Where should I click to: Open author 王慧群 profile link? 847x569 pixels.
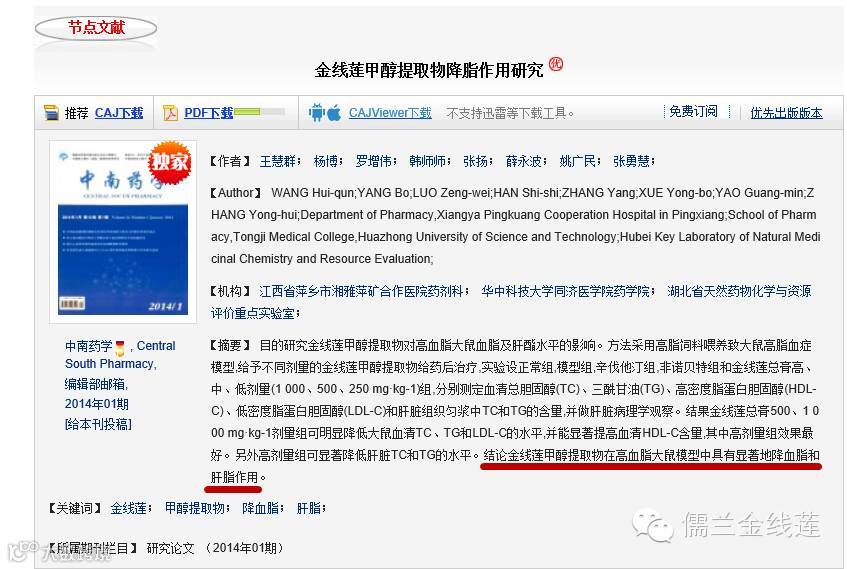(278, 161)
